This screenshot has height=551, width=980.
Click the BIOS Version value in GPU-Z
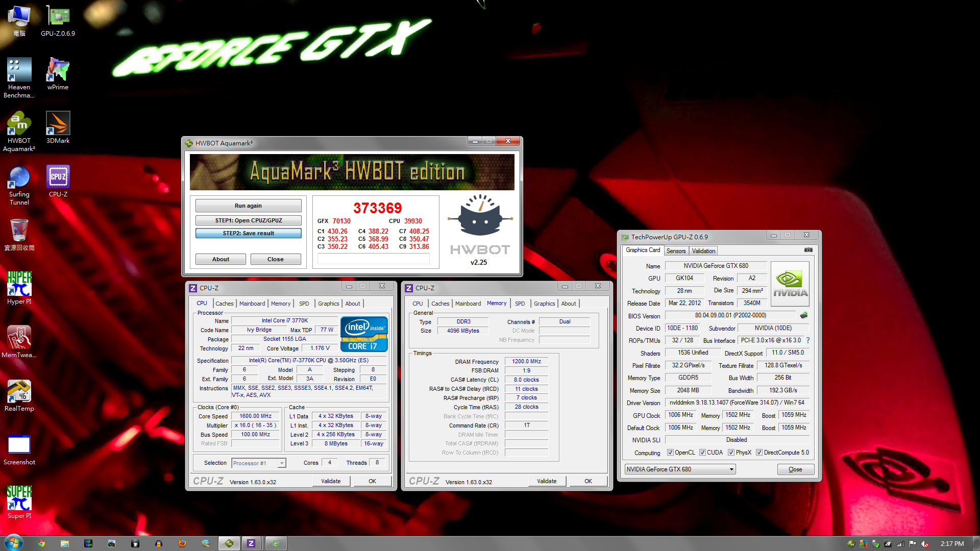730,315
